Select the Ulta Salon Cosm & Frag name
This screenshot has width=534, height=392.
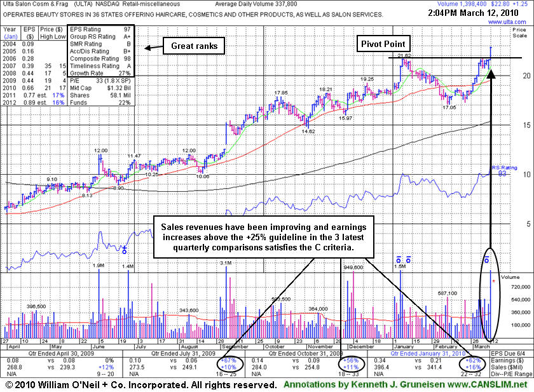(36, 4)
